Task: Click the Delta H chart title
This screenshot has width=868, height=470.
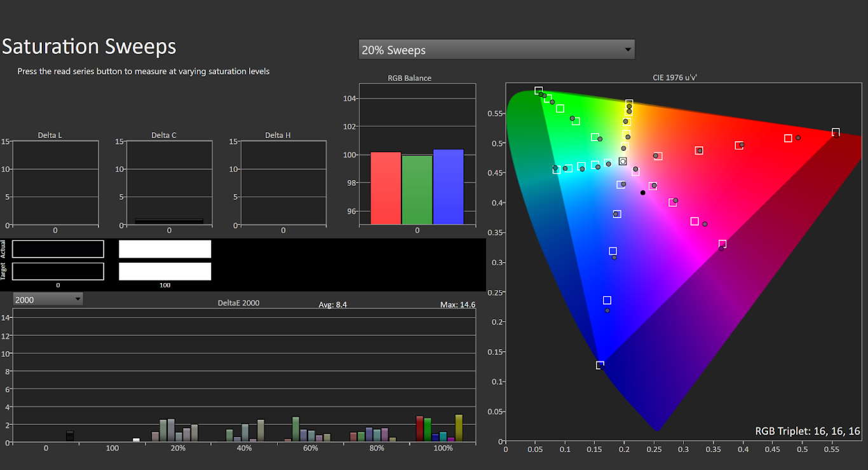Action: tap(278, 135)
